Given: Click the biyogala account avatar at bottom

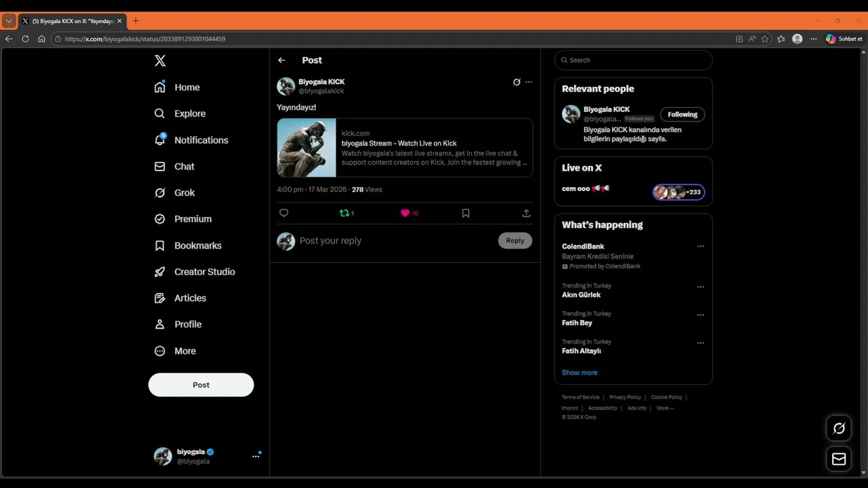Looking at the screenshot, I should [x=163, y=456].
